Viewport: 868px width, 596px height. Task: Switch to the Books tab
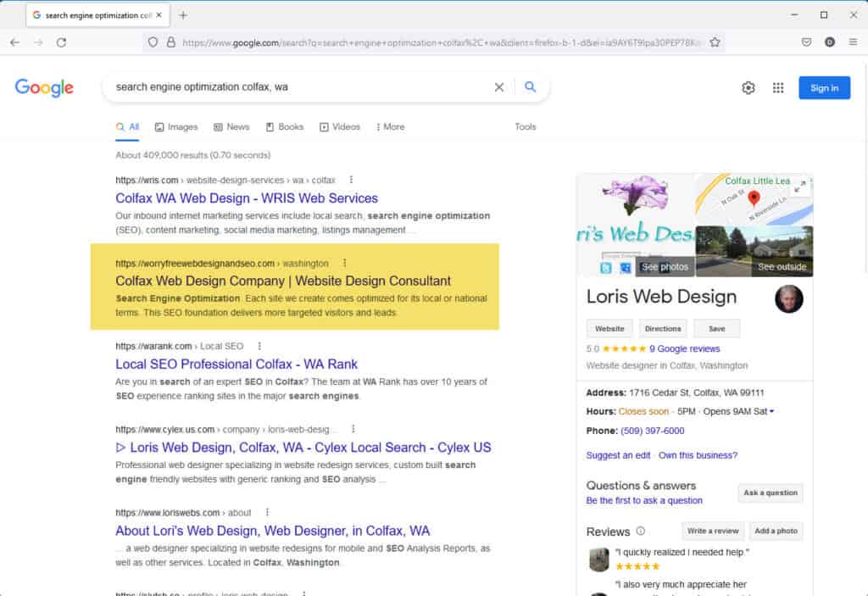point(285,127)
